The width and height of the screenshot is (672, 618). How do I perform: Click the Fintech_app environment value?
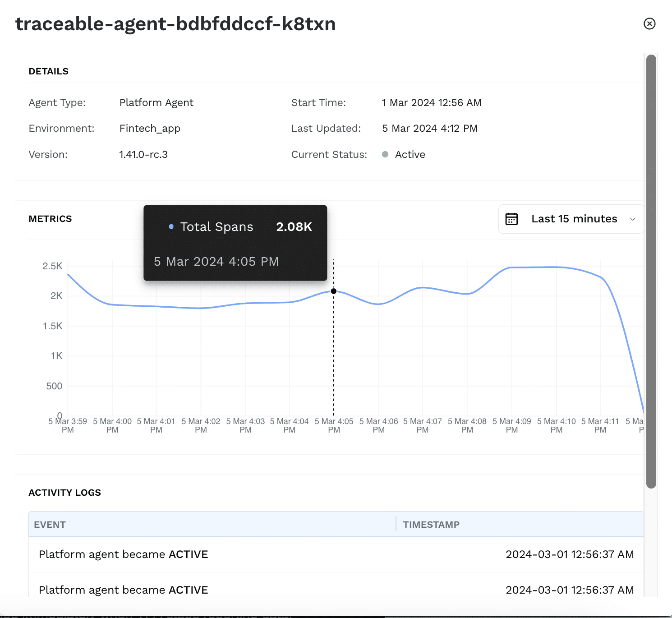click(150, 129)
